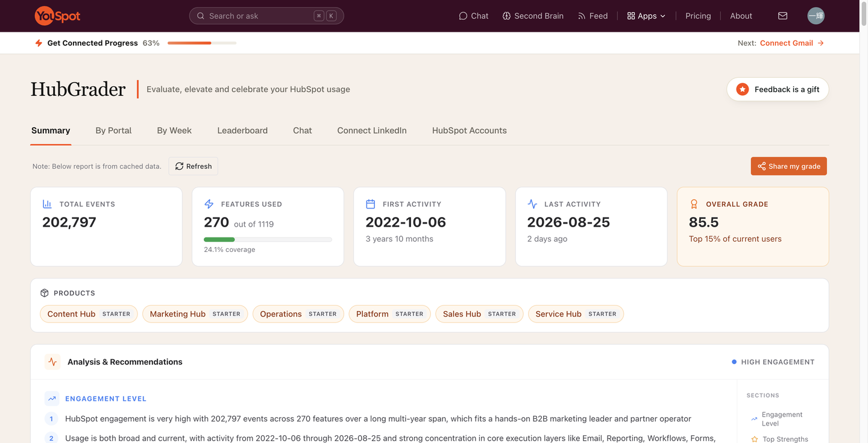Focus the Search or ask field

point(266,16)
